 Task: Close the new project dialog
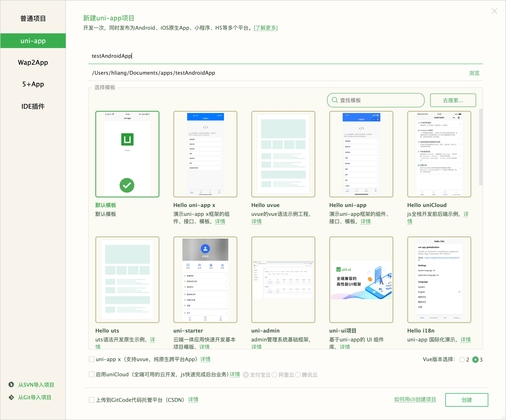495,11
